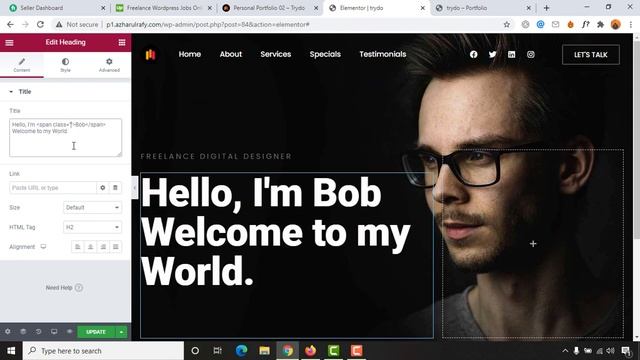Open Camtasia from taskbar

click(x=333, y=351)
